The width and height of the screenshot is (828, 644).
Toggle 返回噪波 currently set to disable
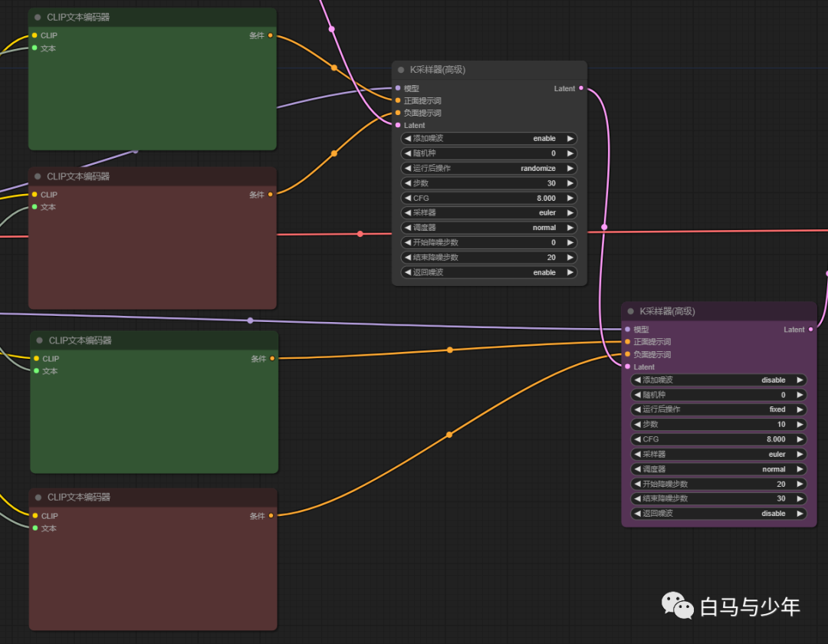click(x=718, y=514)
